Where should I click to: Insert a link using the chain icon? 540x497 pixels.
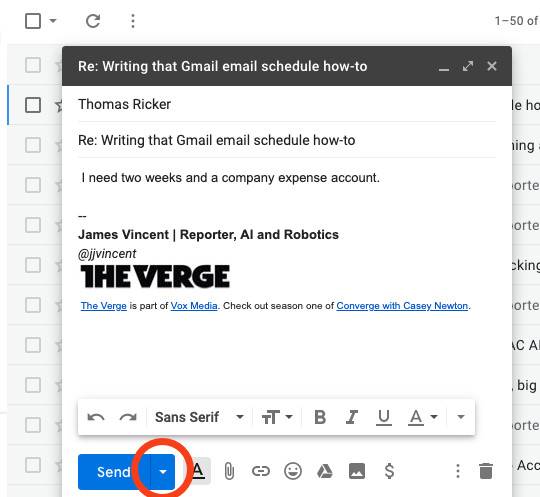[x=261, y=471]
